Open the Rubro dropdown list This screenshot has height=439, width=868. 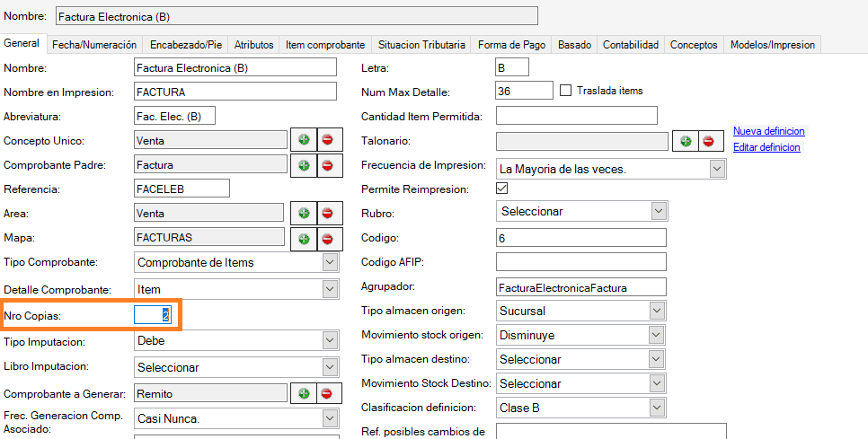coord(659,211)
